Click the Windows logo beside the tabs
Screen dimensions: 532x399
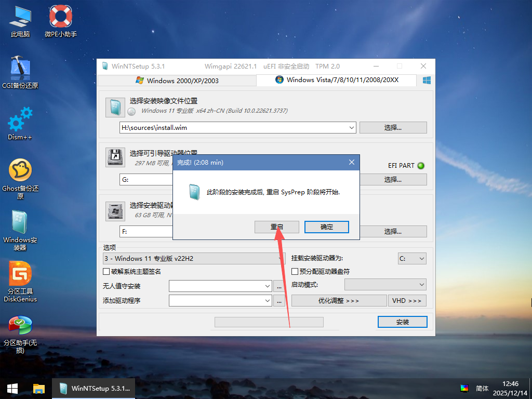pos(426,80)
